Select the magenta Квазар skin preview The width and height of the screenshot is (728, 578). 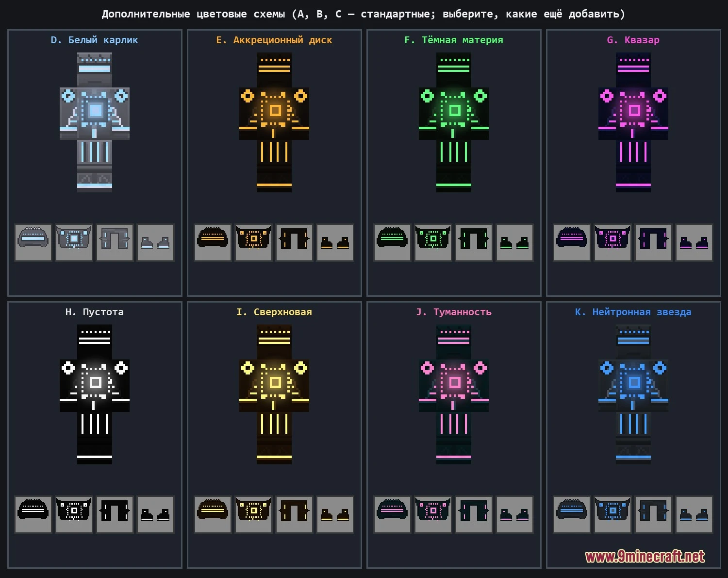click(x=633, y=122)
